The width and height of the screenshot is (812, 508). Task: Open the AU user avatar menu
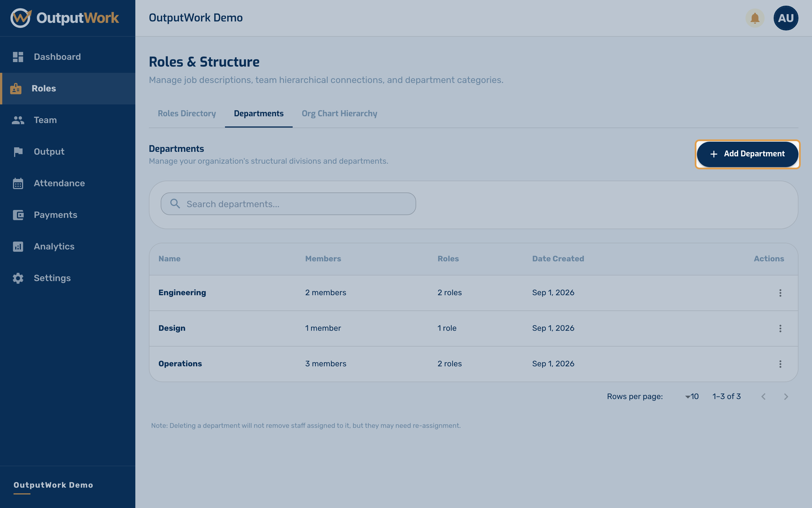[x=785, y=18]
